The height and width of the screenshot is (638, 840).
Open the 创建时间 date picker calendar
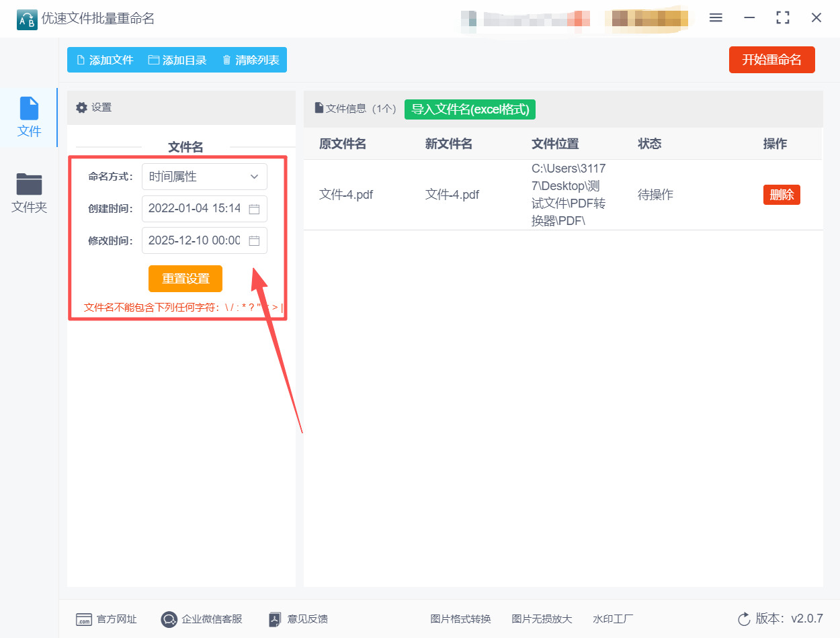254,208
